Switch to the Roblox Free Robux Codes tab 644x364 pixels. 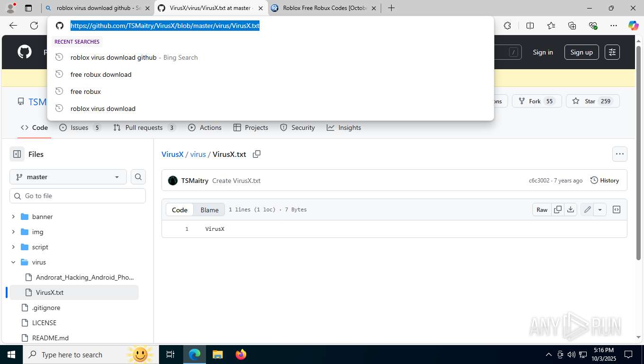tap(324, 8)
